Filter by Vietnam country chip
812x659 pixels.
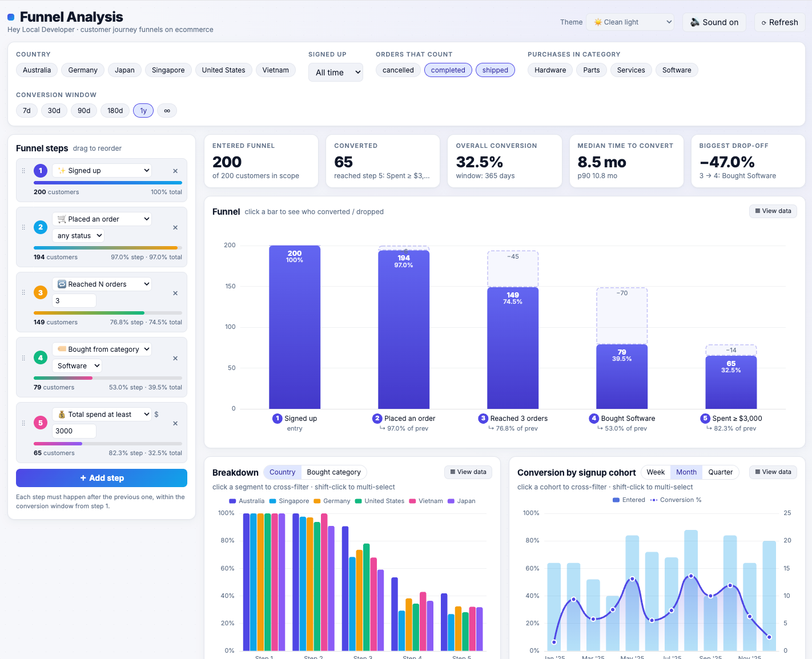point(276,70)
